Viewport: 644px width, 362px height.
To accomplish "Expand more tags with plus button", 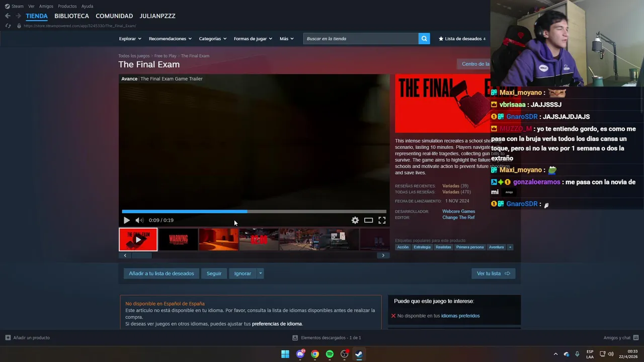I will coord(510,247).
